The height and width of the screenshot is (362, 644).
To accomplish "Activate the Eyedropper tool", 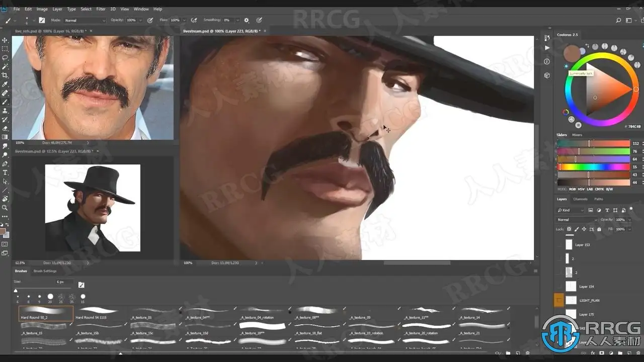I will (x=5, y=84).
